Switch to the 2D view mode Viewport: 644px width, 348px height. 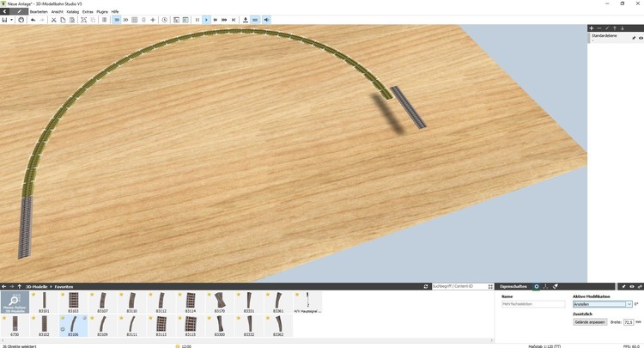click(125, 20)
